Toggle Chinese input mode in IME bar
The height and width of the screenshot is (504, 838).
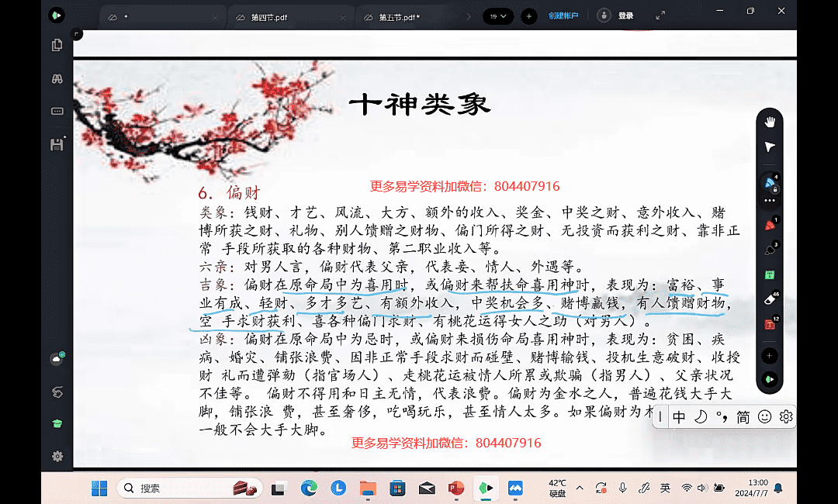tap(679, 417)
